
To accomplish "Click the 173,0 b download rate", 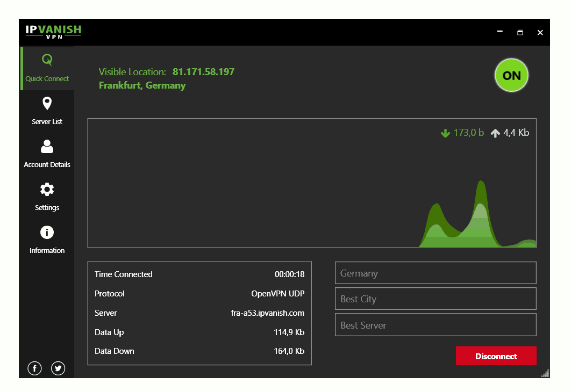I will tap(469, 133).
